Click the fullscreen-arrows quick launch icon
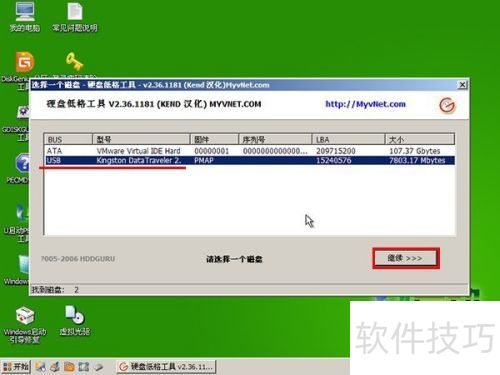This screenshot has width=500, height=375. coord(84,367)
